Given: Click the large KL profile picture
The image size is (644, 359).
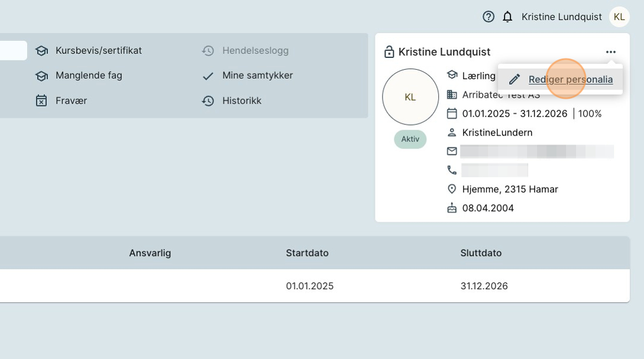Looking at the screenshot, I should pyautogui.click(x=410, y=97).
